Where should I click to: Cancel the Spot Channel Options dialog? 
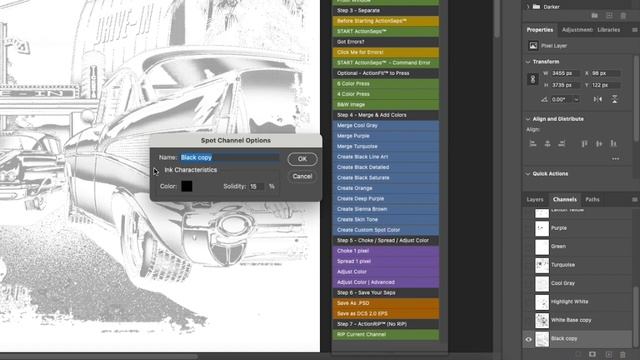(302, 176)
